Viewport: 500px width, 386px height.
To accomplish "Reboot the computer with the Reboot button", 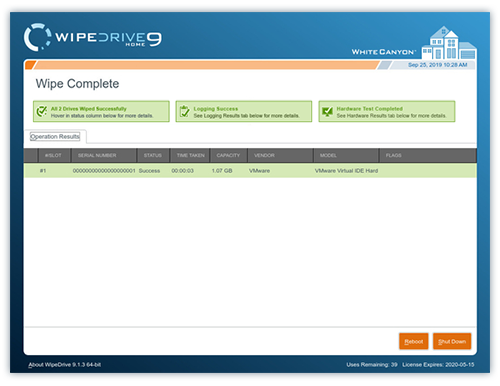I will tap(414, 341).
